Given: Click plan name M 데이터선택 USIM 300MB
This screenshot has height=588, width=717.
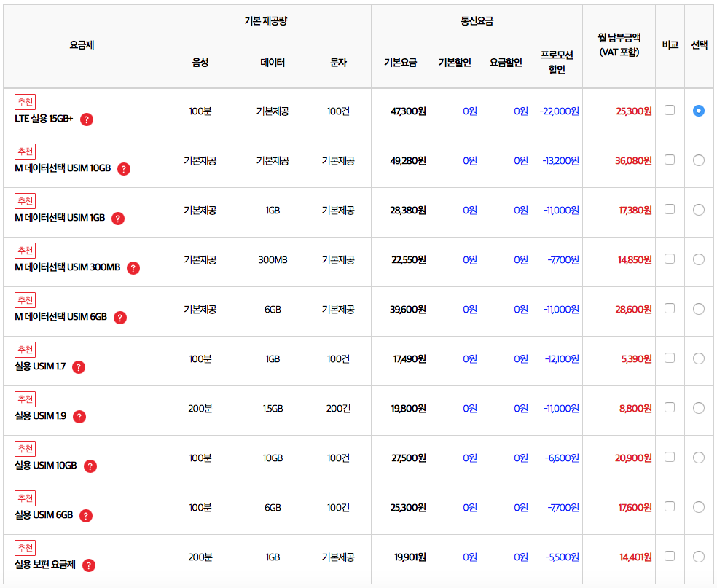Looking at the screenshot, I should (67, 267).
